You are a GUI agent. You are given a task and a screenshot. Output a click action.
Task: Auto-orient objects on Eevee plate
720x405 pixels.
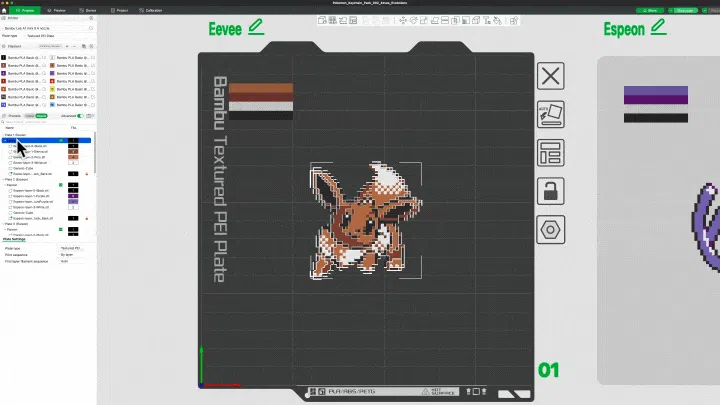tap(551, 114)
